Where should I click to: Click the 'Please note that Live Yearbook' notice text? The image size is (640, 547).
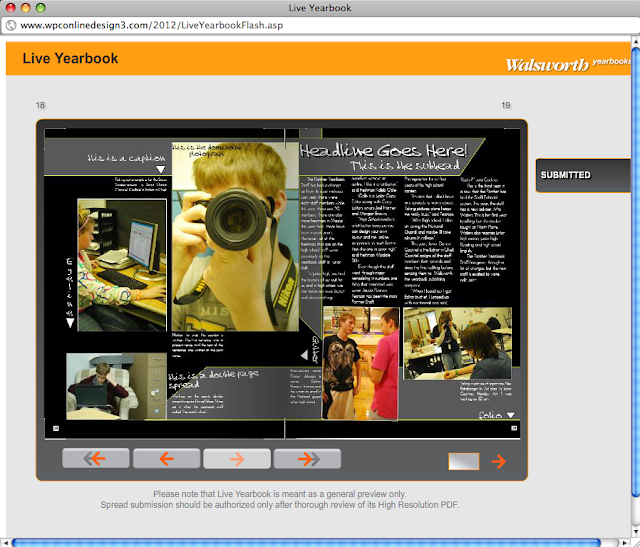tap(280, 494)
